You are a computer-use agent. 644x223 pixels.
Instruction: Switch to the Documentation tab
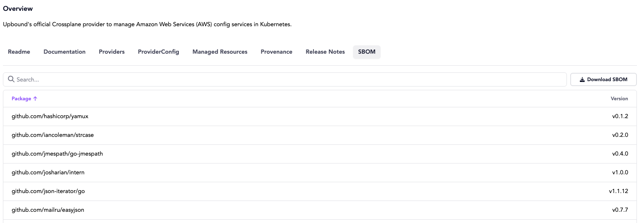tap(65, 52)
